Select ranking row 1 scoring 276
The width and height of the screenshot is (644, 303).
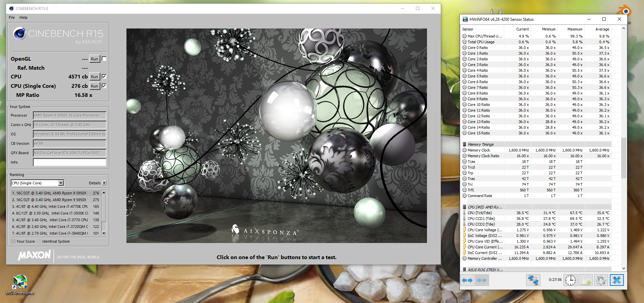click(x=56, y=193)
